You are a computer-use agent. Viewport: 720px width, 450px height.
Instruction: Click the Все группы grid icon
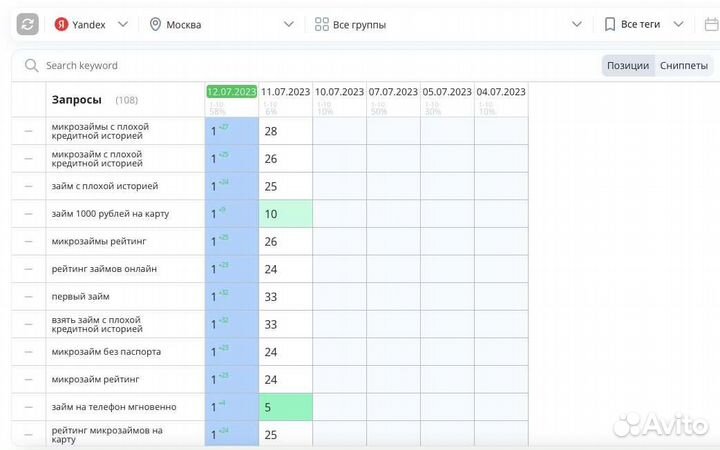coord(321,24)
